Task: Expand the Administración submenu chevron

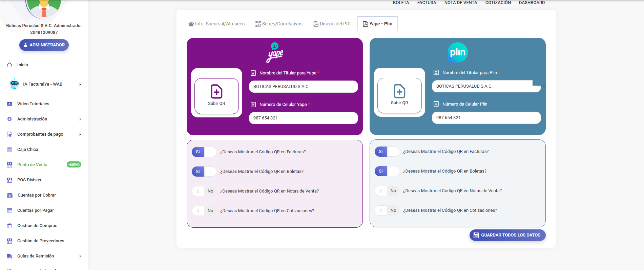Action: tap(80, 119)
